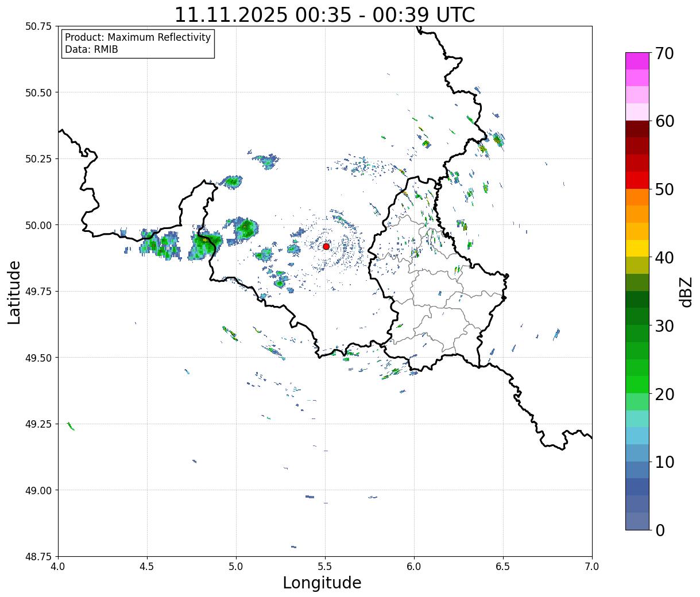Click the 'dBZ' colorbar label
The image size is (700, 597).
686,291
